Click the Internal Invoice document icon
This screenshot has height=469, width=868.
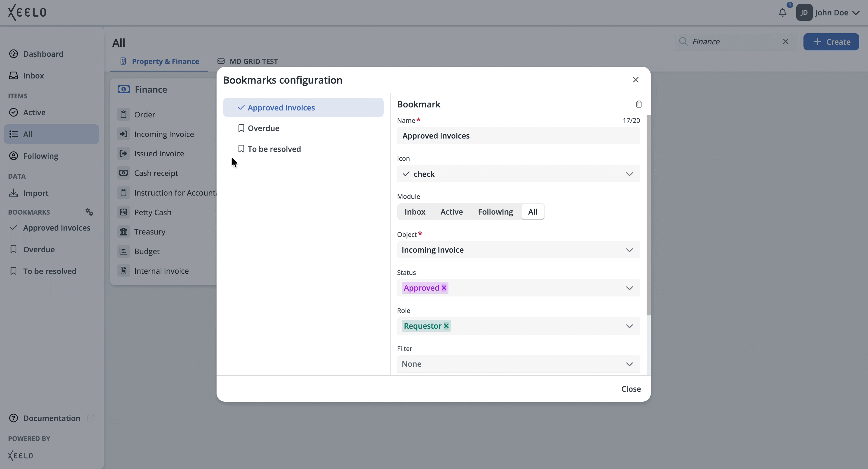(123, 271)
